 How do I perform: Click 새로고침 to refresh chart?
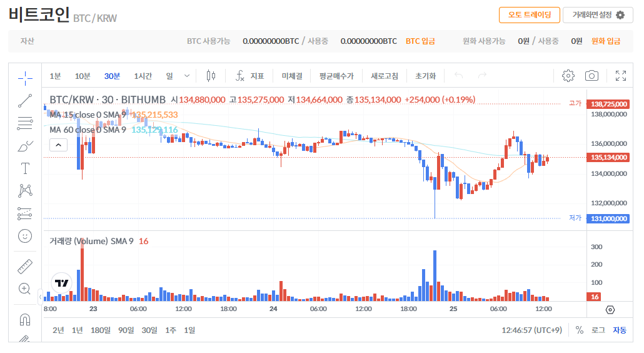[x=385, y=76]
